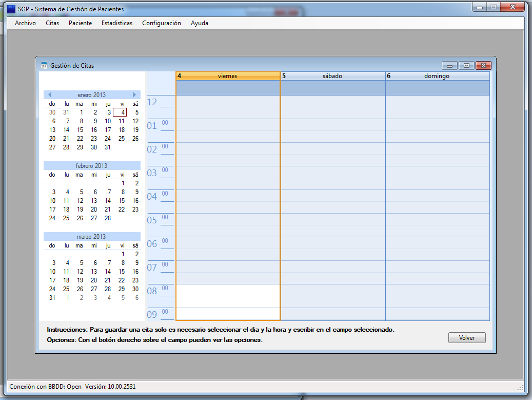Go to next month in calendar

[x=134, y=94]
